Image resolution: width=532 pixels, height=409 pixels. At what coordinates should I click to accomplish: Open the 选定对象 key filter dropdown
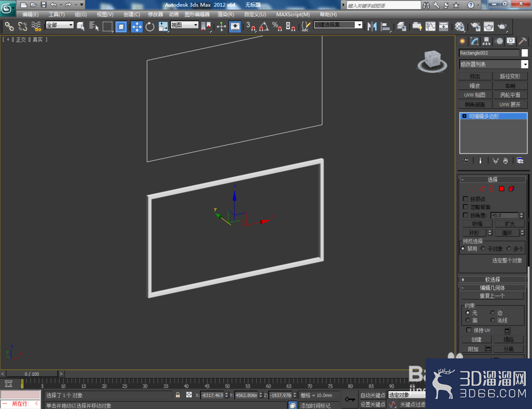pos(406,395)
